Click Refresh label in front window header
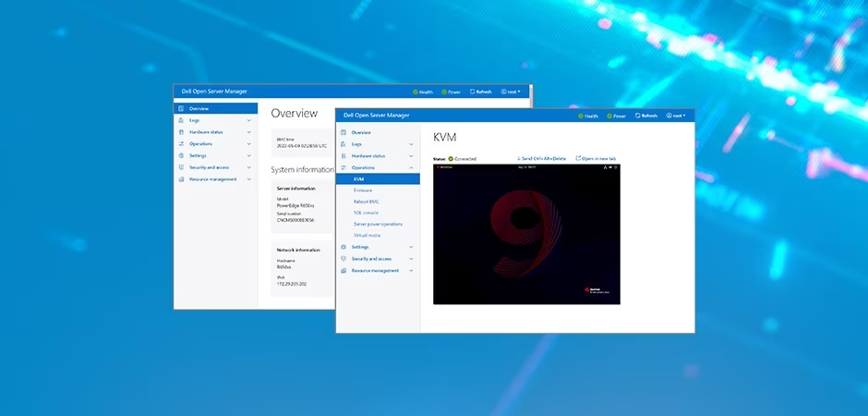868x416 pixels. [649, 116]
